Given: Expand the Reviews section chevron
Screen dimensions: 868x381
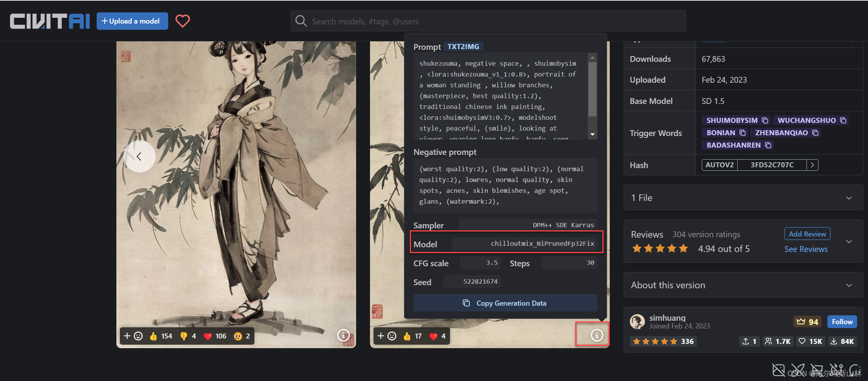Looking at the screenshot, I should click(849, 242).
